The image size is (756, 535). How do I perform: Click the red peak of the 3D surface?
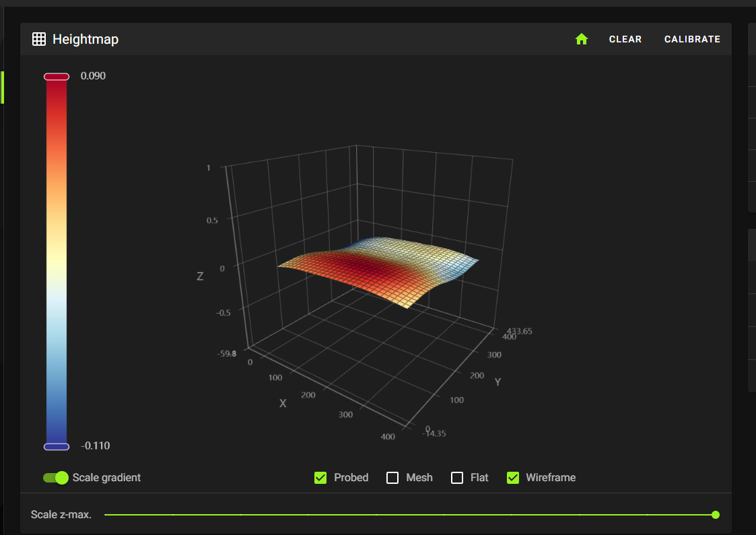pos(364,268)
